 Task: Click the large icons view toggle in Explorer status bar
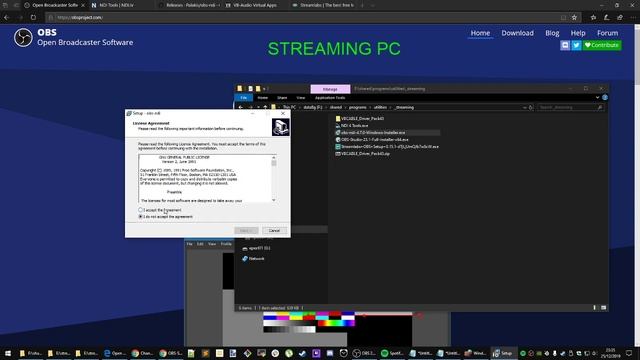[x=603, y=308]
